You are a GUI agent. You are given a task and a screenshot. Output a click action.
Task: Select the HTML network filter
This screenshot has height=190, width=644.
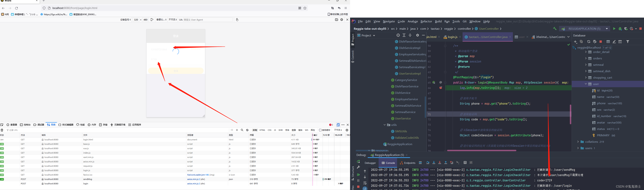tap(262, 130)
